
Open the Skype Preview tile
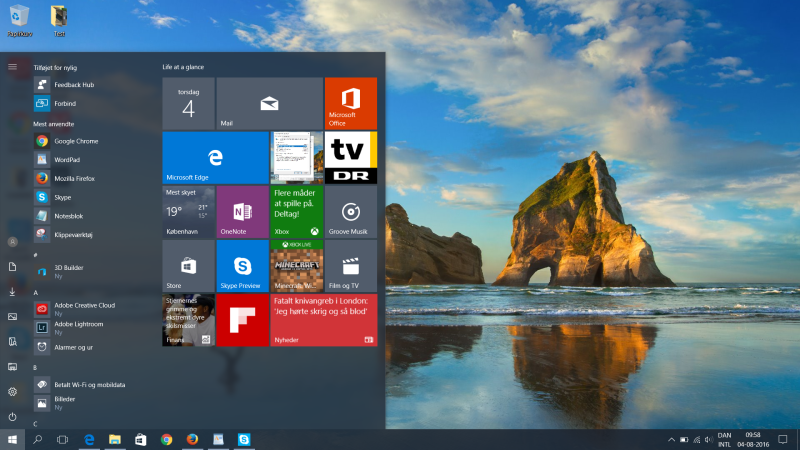point(242,265)
